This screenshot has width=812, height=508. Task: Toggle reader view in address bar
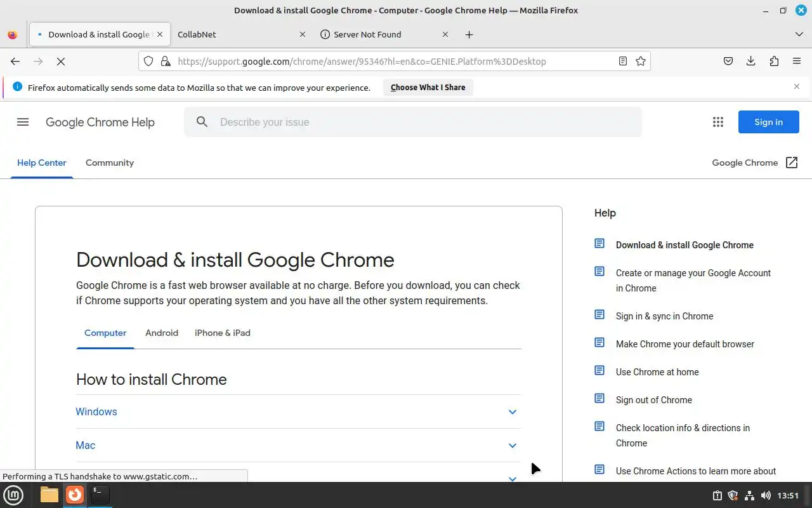tap(623, 61)
